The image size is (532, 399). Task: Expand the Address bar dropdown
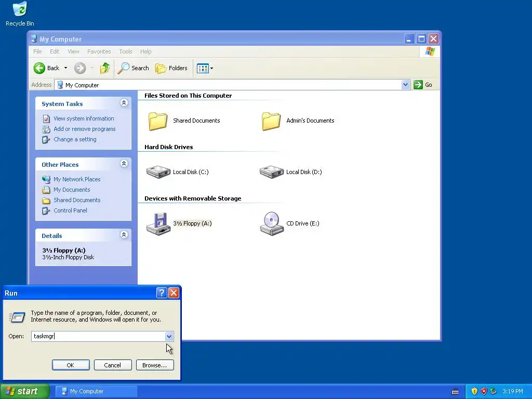click(x=405, y=85)
